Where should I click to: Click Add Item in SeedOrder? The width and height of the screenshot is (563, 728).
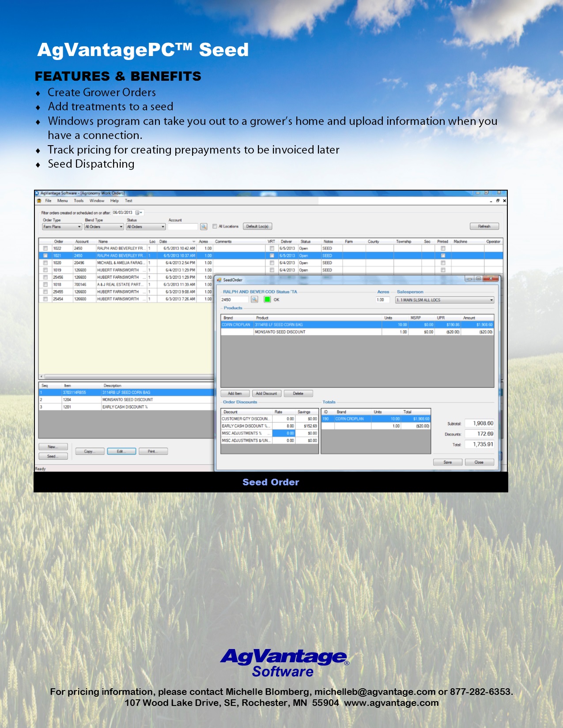point(235,394)
